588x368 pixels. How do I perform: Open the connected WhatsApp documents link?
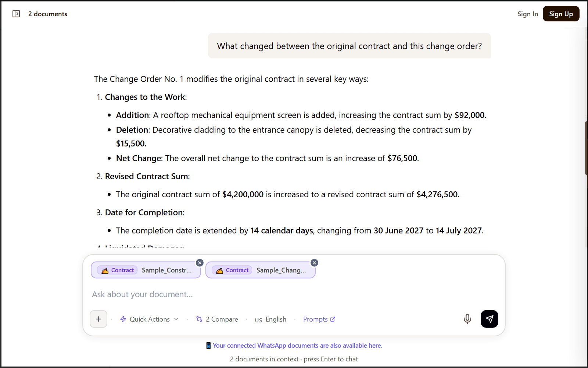[x=298, y=346]
